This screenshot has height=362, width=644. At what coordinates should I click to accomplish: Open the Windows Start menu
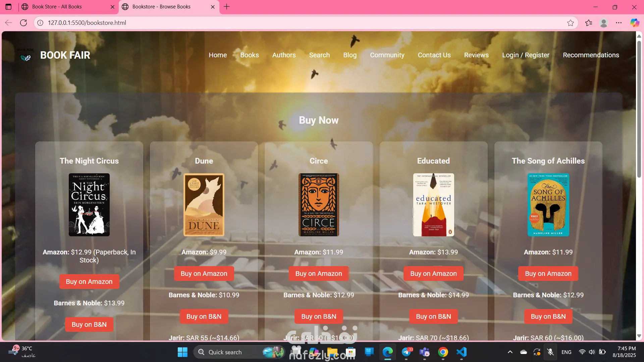(182, 352)
